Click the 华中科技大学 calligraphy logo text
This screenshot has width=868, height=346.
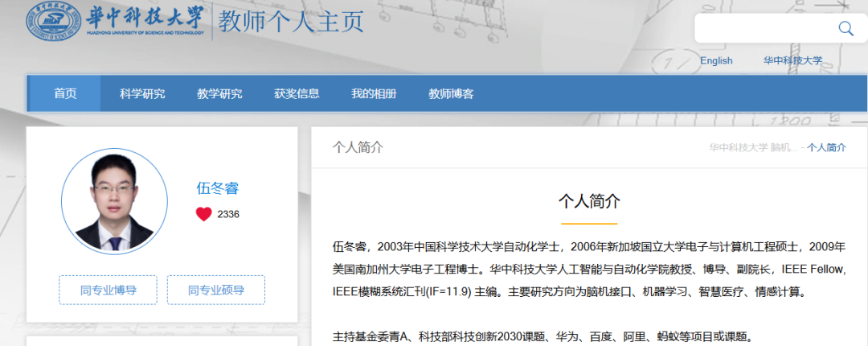(x=145, y=16)
